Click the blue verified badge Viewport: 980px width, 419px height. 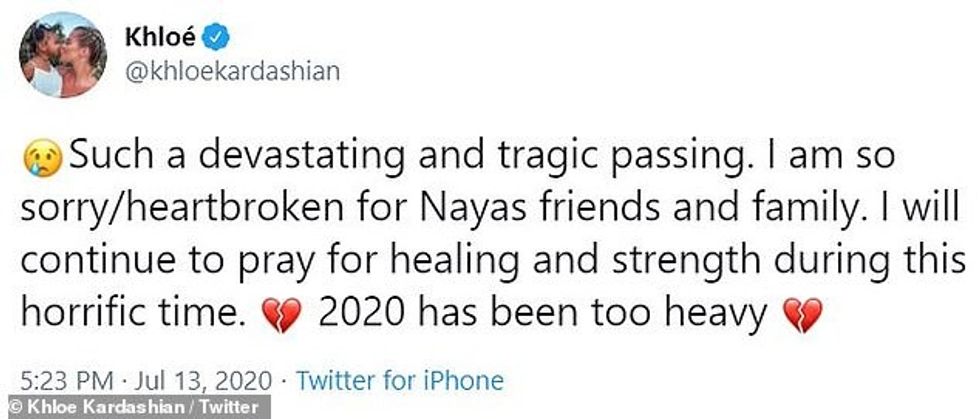[x=216, y=39]
